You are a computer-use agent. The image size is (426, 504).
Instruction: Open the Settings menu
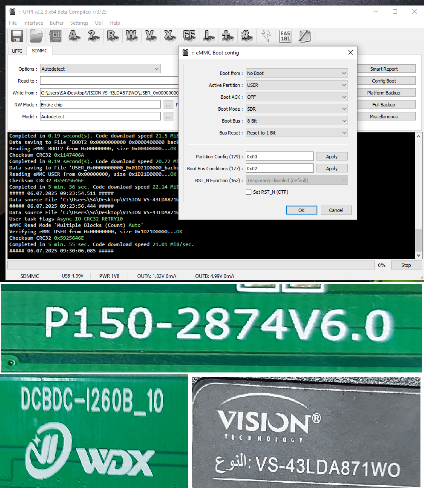pyautogui.click(x=79, y=23)
